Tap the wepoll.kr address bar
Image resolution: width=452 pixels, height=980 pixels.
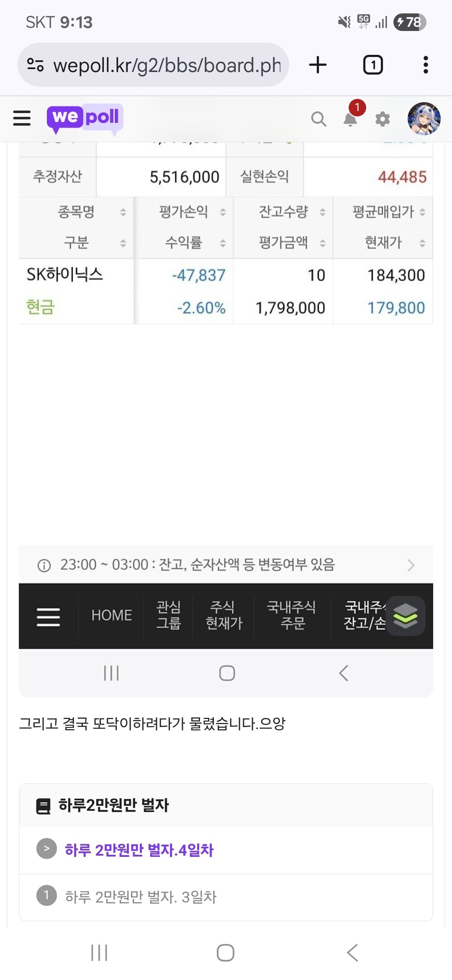click(153, 65)
